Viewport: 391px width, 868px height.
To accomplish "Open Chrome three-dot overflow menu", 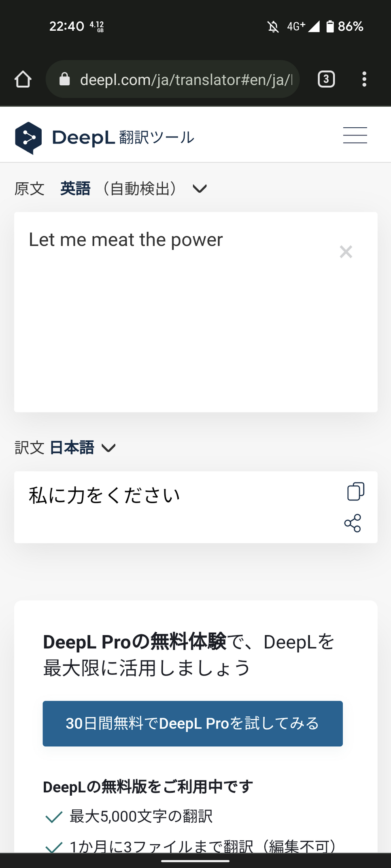I will click(x=364, y=79).
